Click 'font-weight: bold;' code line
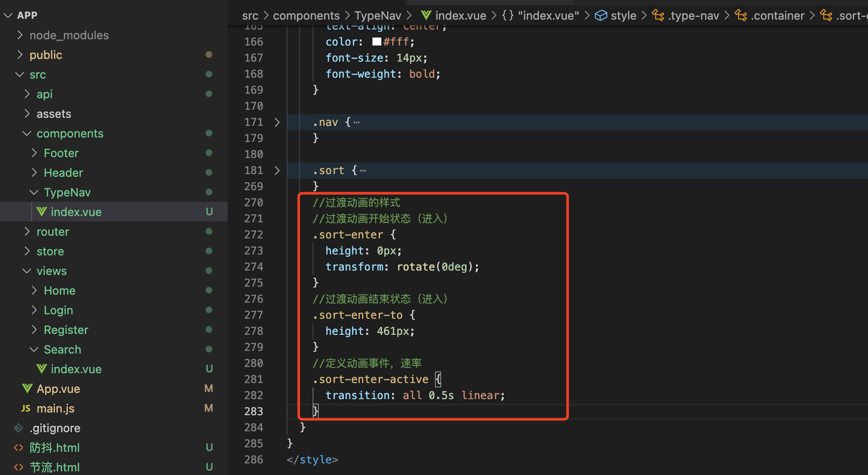This screenshot has width=868, height=475. pos(383,74)
